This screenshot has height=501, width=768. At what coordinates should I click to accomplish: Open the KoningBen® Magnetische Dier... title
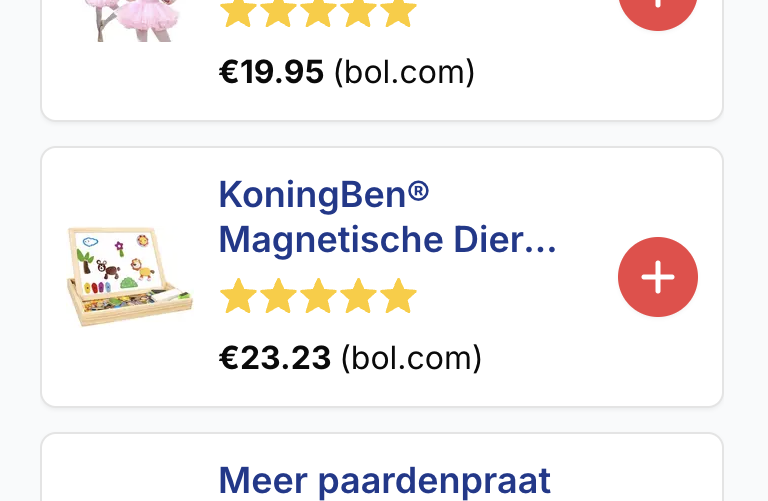click(387, 217)
